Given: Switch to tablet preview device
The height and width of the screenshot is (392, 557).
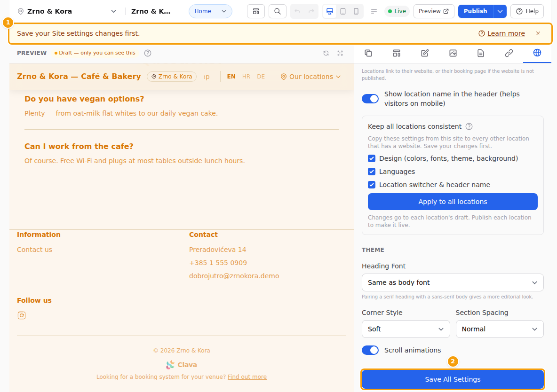Looking at the screenshot, I should [x=343, y=11].
